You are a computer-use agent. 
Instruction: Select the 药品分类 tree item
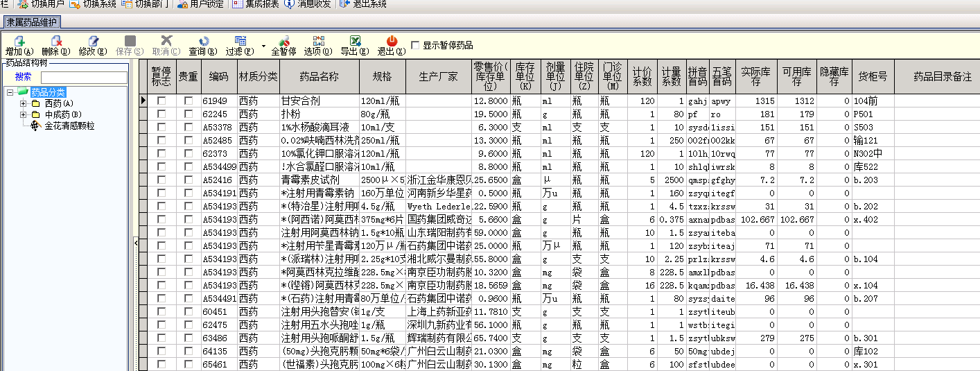click(x=48, y=92)
